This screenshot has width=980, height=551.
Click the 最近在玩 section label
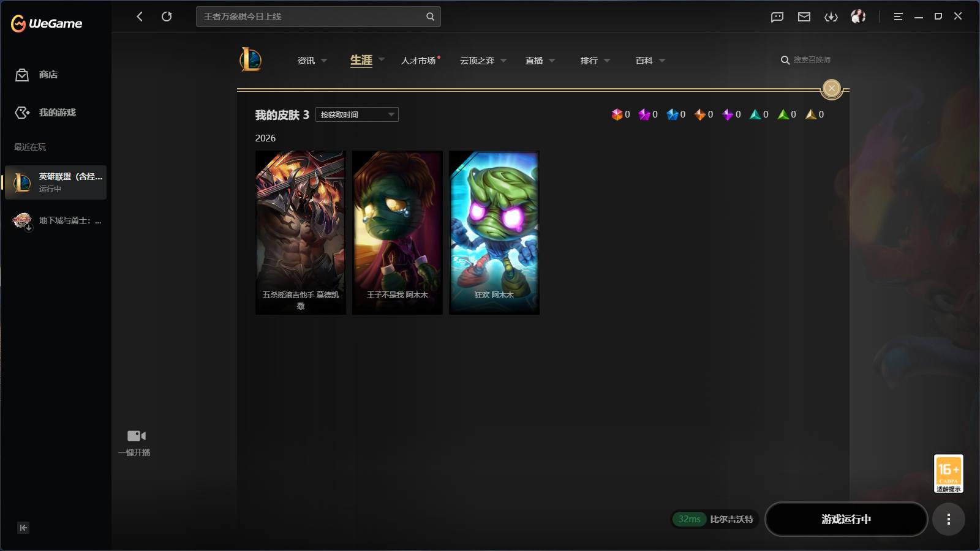click(x=30, y=147)
